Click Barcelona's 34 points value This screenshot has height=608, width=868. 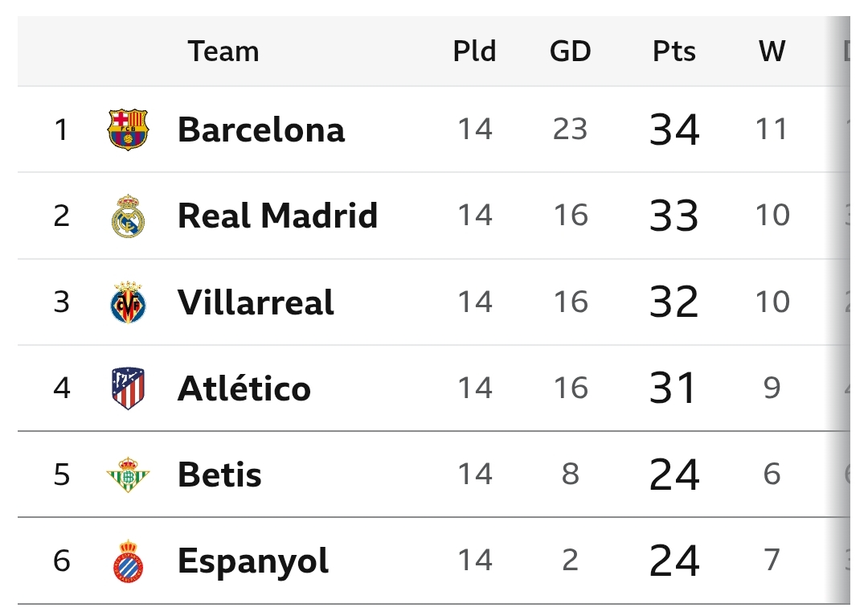pyautogui.click(x=674, y=129)
